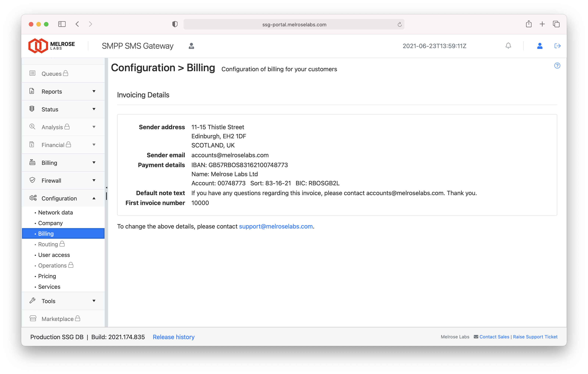Reload the page in address bar

pos(400,24)
